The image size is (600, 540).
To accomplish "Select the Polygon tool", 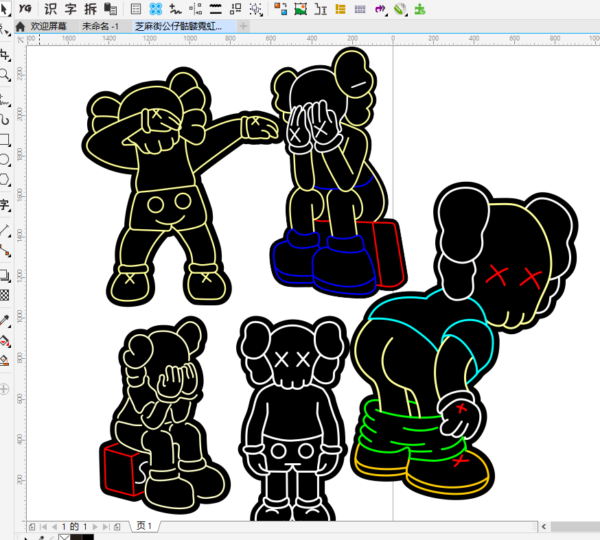I will point(5,179).
